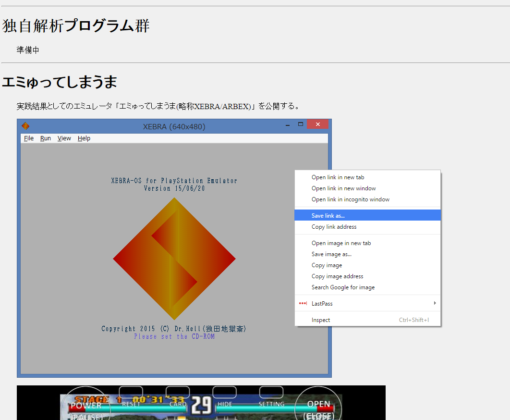Click the "XEBRA-OS for PlayStation Emulator" line
510x420 pixels.
(174, 180)
